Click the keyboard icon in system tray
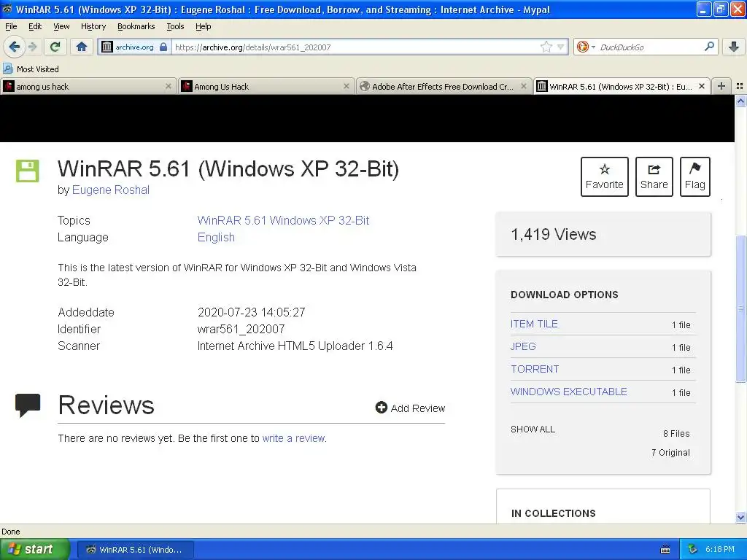 [x=665, y=550]
